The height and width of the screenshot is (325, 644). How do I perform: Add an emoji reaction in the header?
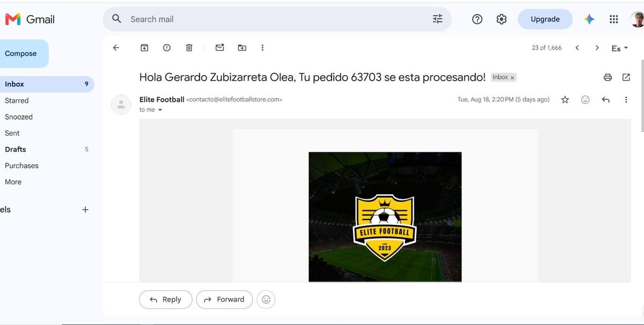pyautogui.click(x=586, y=100)
